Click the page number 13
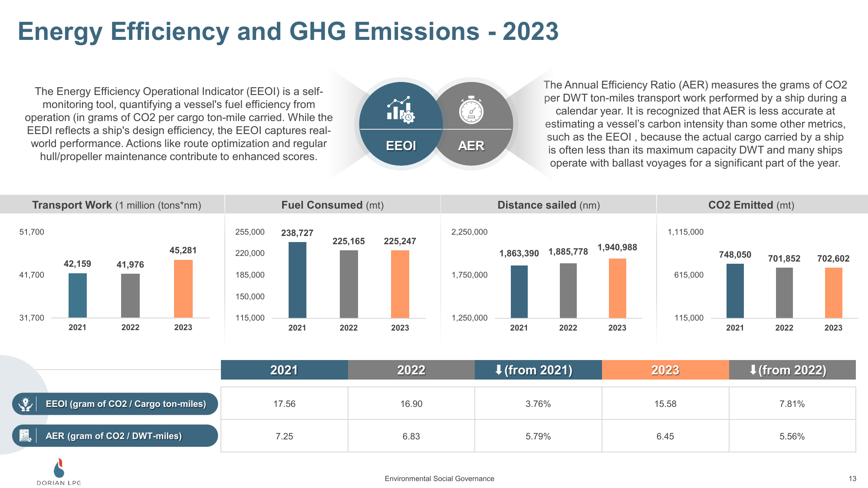This screenshot has height=488, width=868. 852,478
